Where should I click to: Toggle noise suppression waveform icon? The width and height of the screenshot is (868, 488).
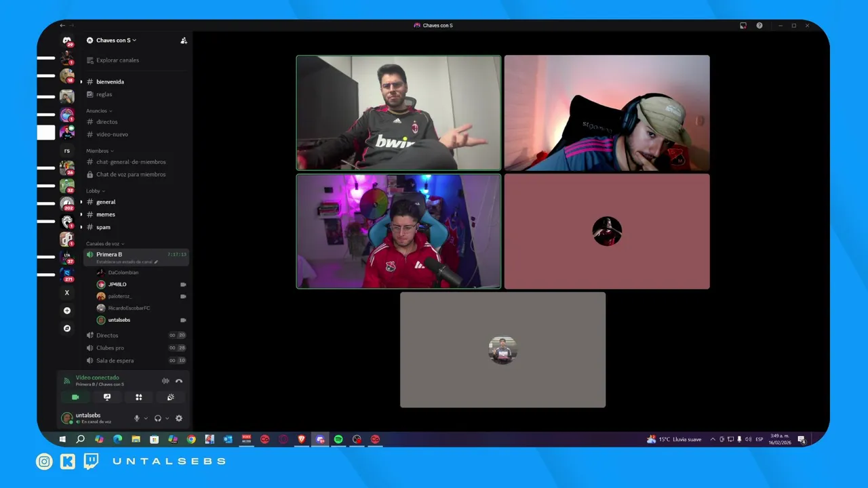165,381
